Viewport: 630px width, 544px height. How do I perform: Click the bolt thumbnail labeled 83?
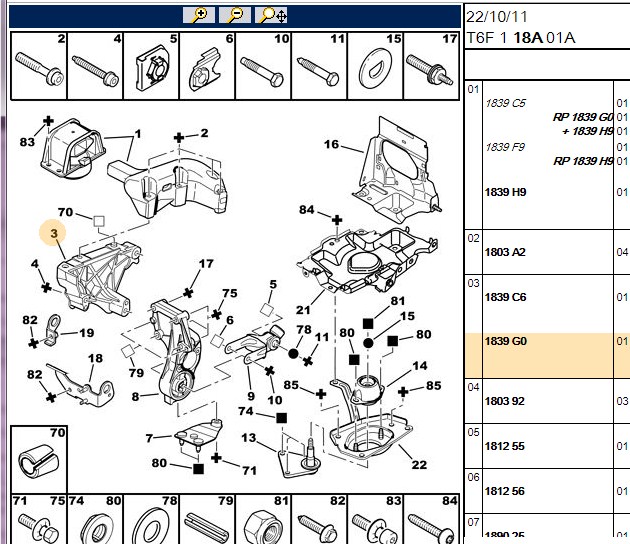pyautogui.click(x=375, y=519)
